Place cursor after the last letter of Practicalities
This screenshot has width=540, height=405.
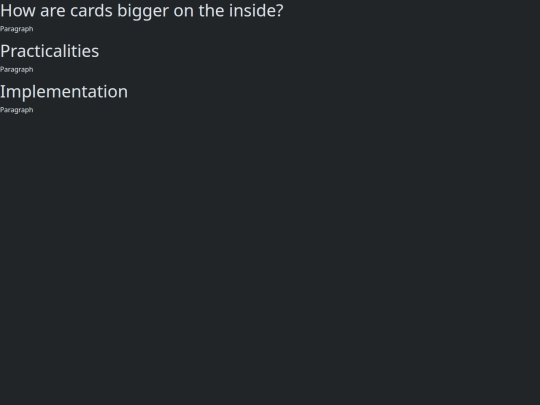[x=99, y=51]
